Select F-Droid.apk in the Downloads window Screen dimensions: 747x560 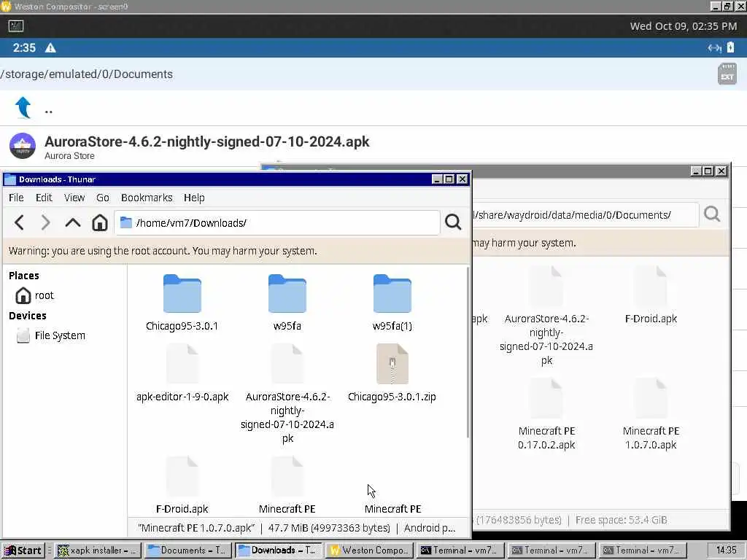pos(182,485)
